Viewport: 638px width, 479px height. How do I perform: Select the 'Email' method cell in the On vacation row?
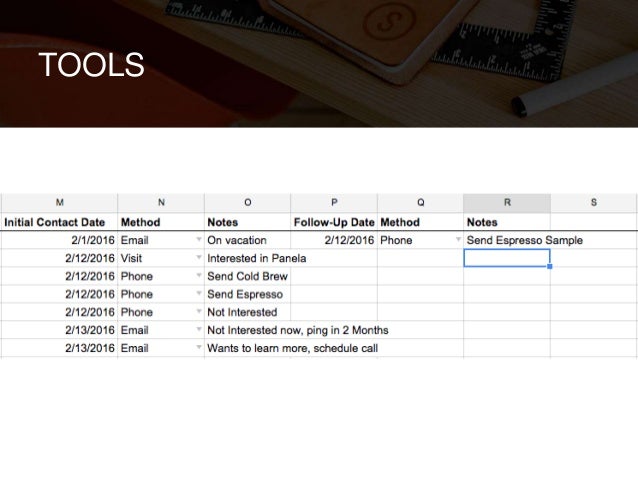point(161,240)
